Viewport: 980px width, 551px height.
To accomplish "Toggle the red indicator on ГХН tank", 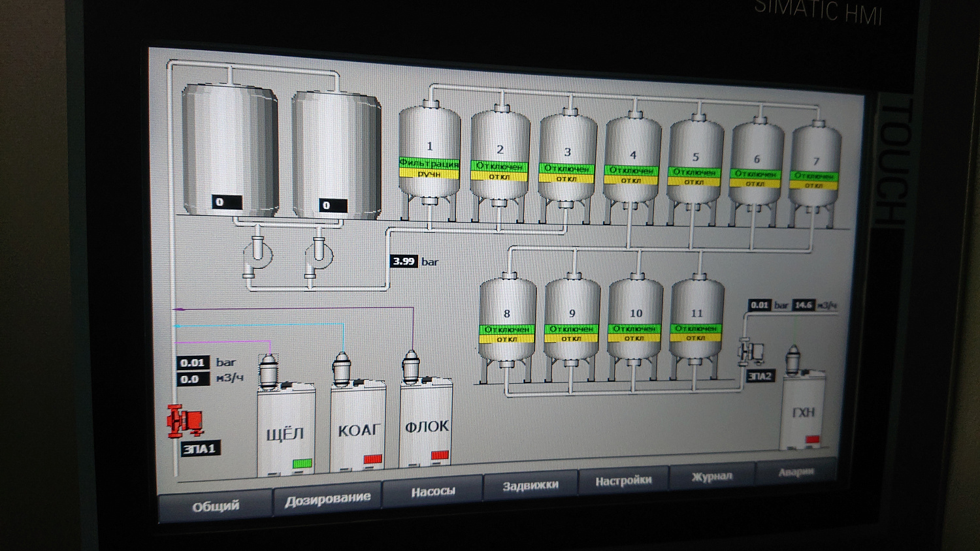I will pyautogui.click(x=812, y=439).
